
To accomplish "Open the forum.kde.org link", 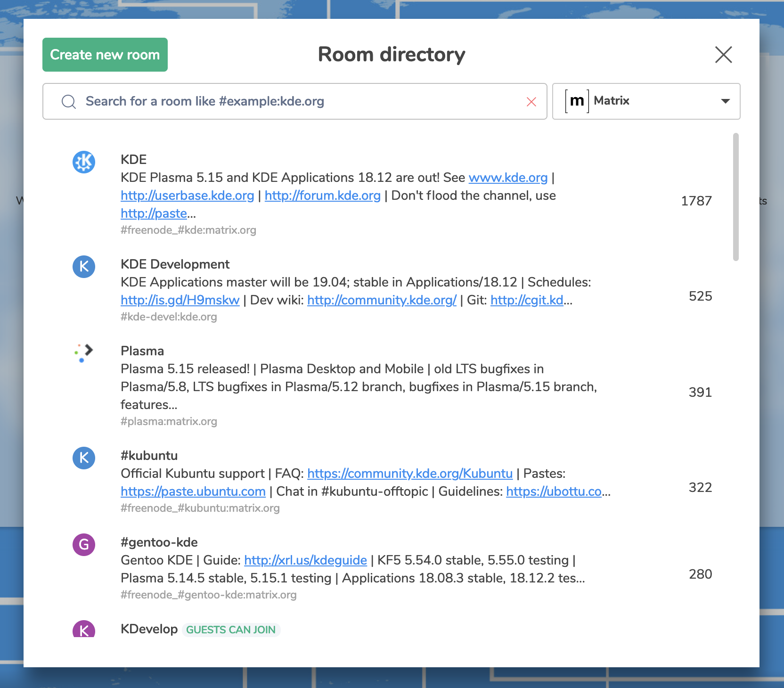I will (x=322, y=196).
